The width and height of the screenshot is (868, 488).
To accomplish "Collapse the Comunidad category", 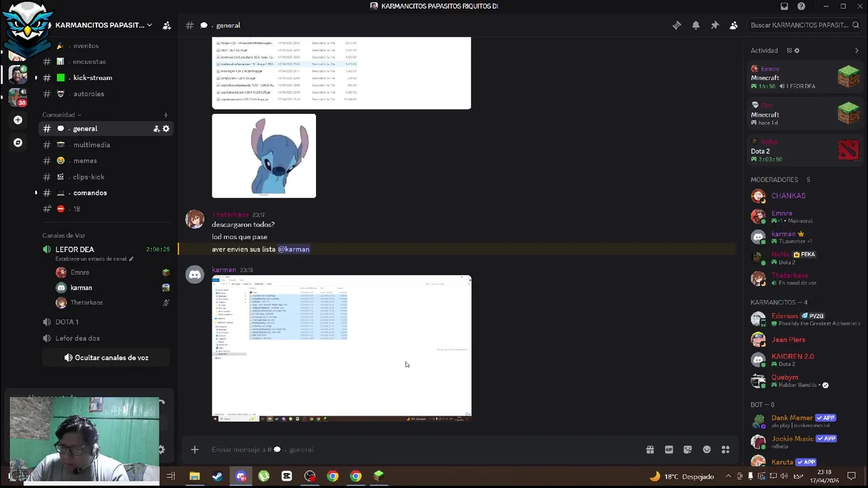I will pos(61,115).
